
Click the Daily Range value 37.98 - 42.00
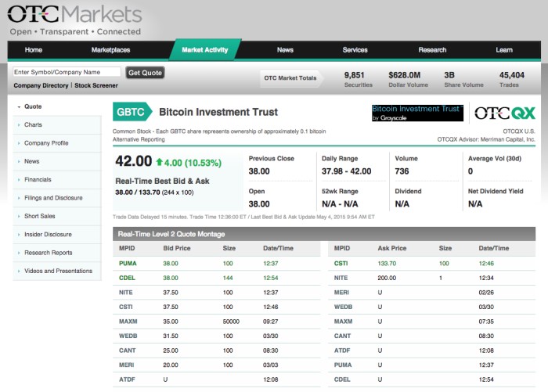coord(346,171)
